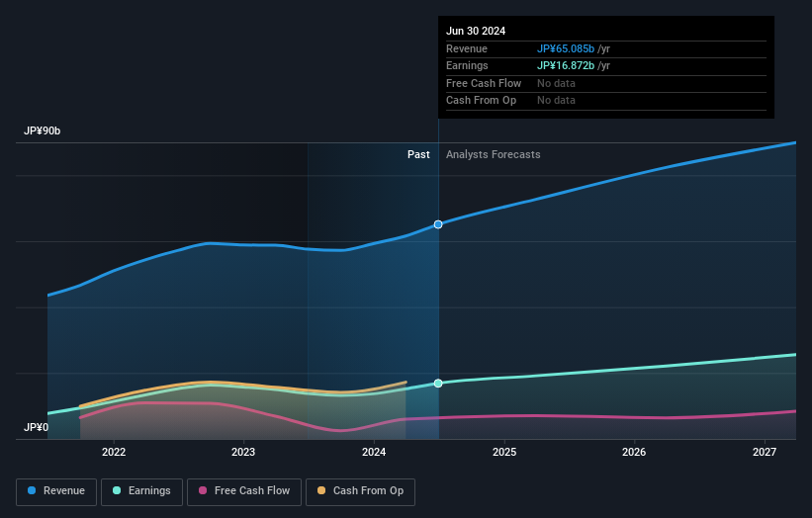Click the tooltip date Jun 30 2024
The width and height of the screenshot is (812, 518).
coord(476,31)
